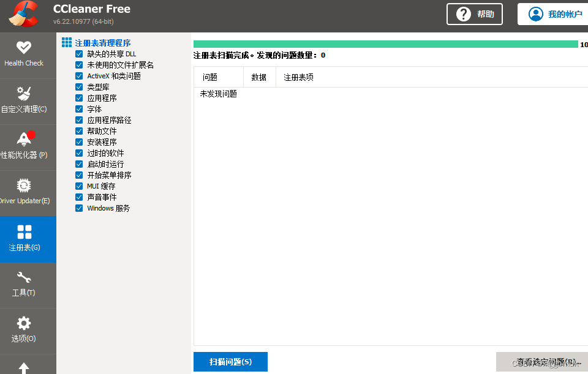Click the CCleaner Free title text
Image resolution: width=588 pixels, height=374 pixels.
click(92, 9)
